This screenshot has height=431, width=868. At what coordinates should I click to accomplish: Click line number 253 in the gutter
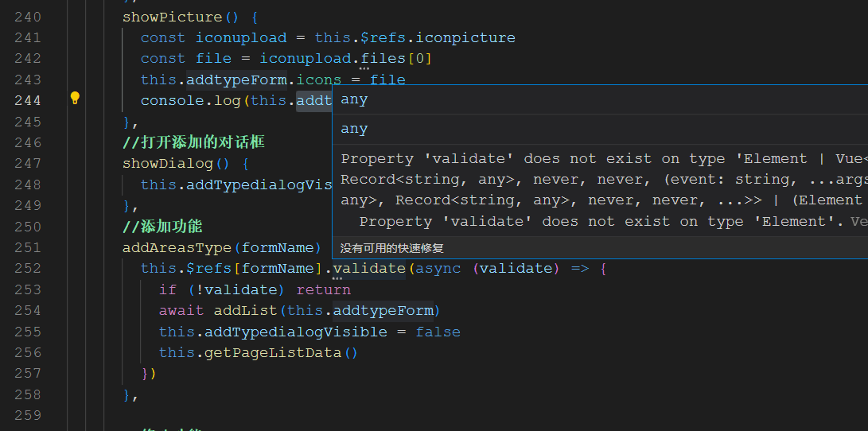pos(28,289)
